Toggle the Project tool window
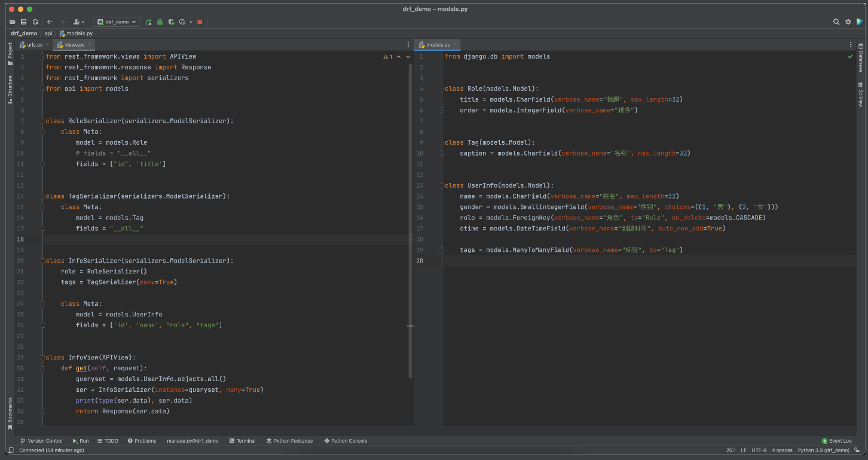 pos(10,54)
